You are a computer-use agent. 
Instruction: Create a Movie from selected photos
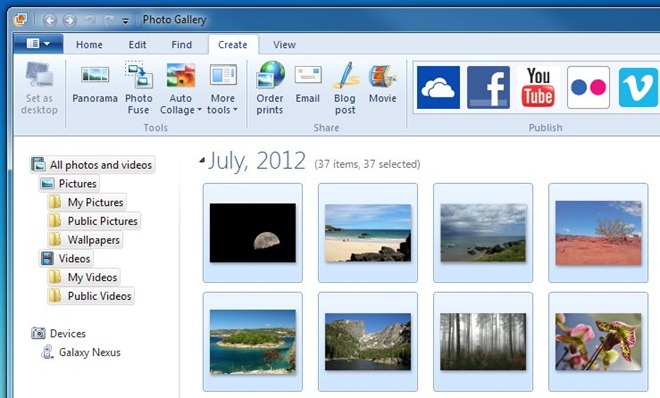(383, 83)
